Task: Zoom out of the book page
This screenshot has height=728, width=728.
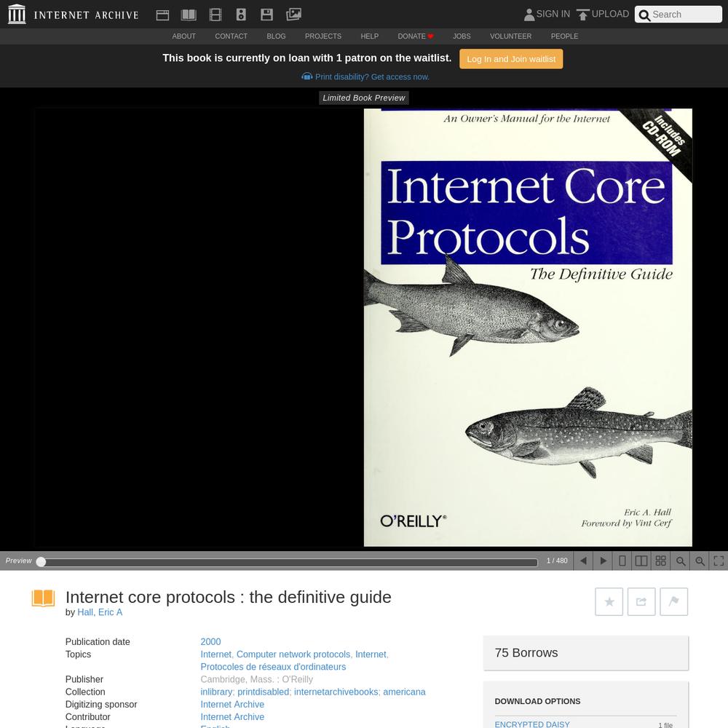Action: (680, 561)
